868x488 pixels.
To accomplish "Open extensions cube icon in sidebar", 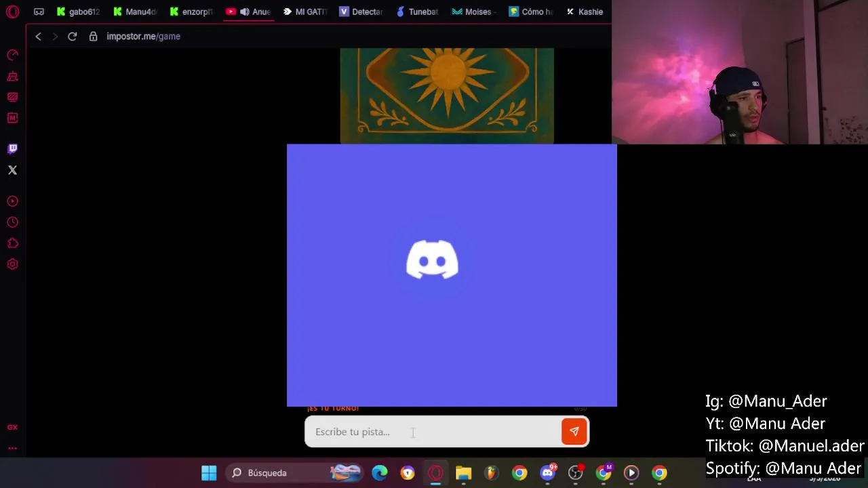I will (x=12, y=243).
